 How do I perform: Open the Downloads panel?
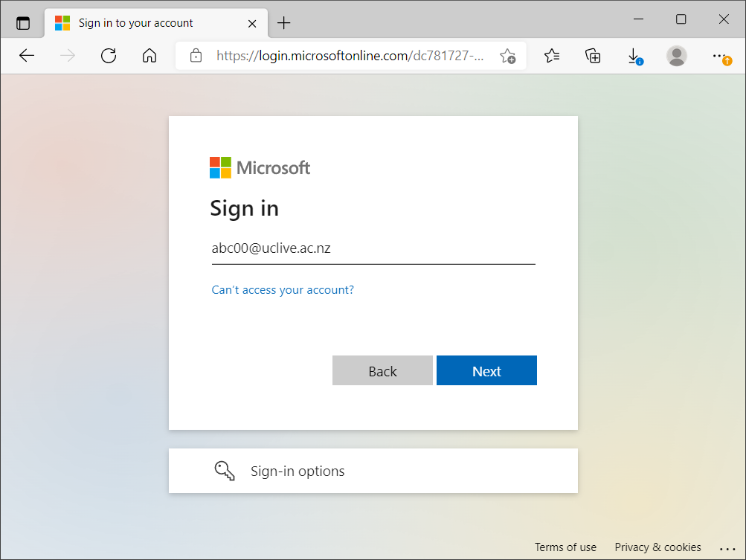tap(634, 56)
